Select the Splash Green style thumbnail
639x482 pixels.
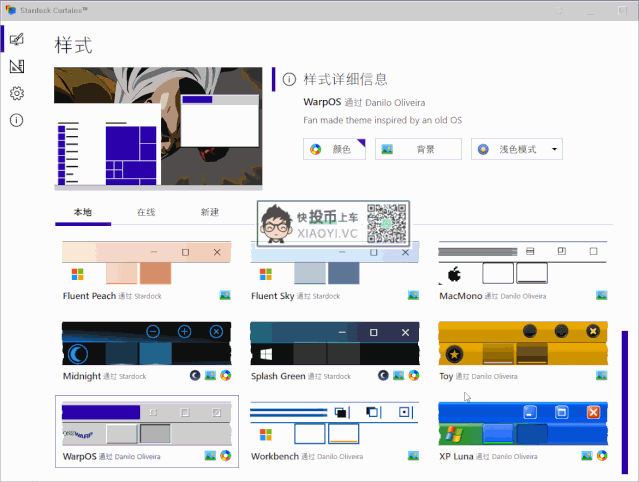(x=335, y=343)
